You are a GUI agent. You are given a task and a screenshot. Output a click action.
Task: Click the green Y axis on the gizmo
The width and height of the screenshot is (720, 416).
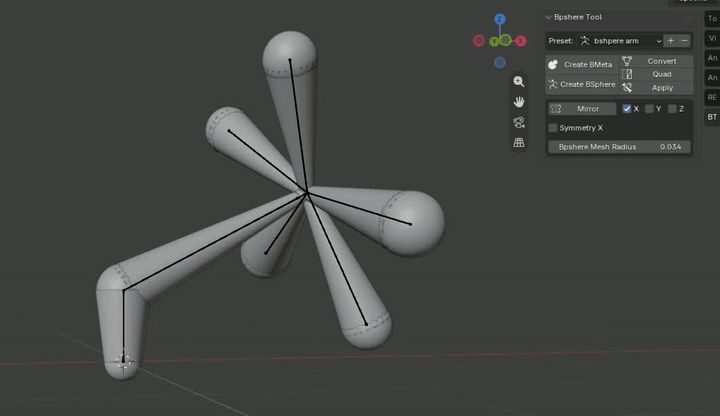click(x=494, y=42)
